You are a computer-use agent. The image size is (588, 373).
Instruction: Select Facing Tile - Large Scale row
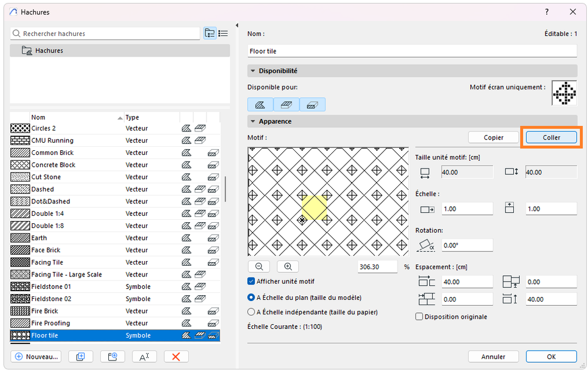pos(115,275)
